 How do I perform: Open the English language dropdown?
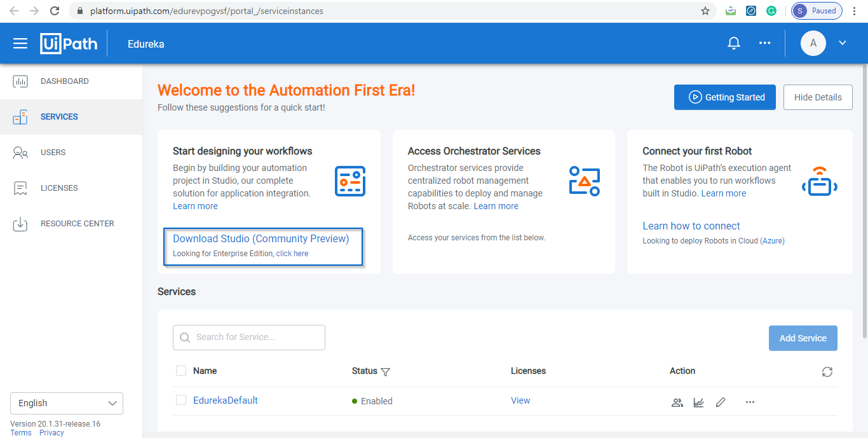67,404
